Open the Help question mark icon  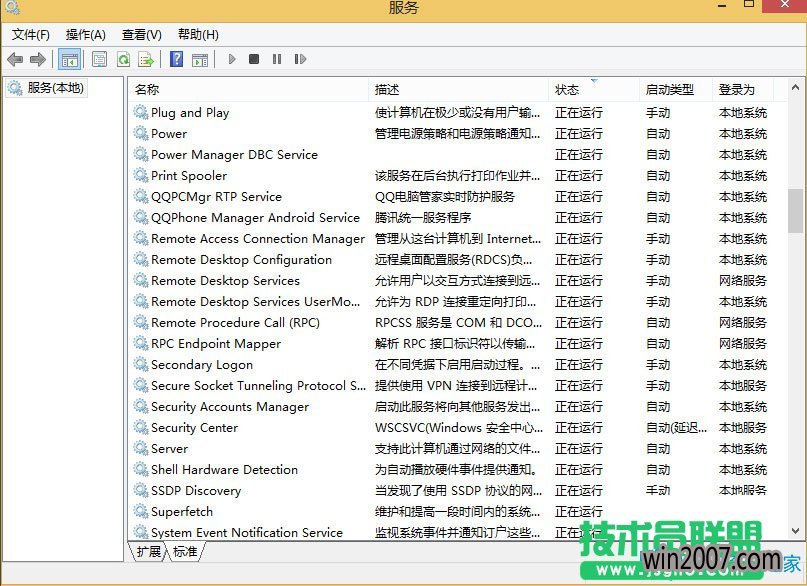tap(177, 59)
